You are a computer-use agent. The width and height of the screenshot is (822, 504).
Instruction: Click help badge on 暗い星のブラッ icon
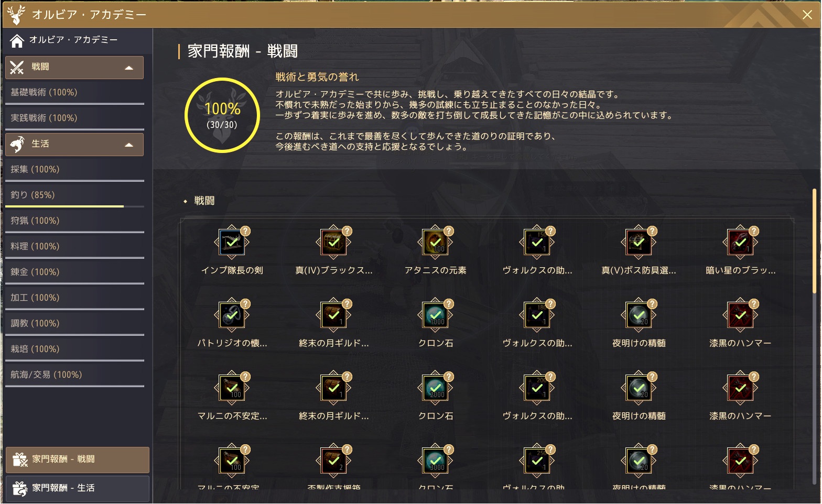(754, 231)
